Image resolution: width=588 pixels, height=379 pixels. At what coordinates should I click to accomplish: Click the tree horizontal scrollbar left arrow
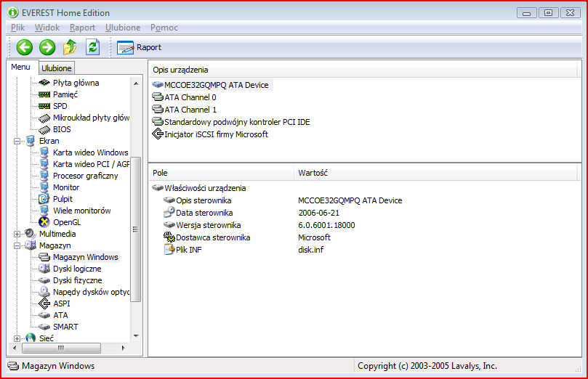(x=15, y=348)
